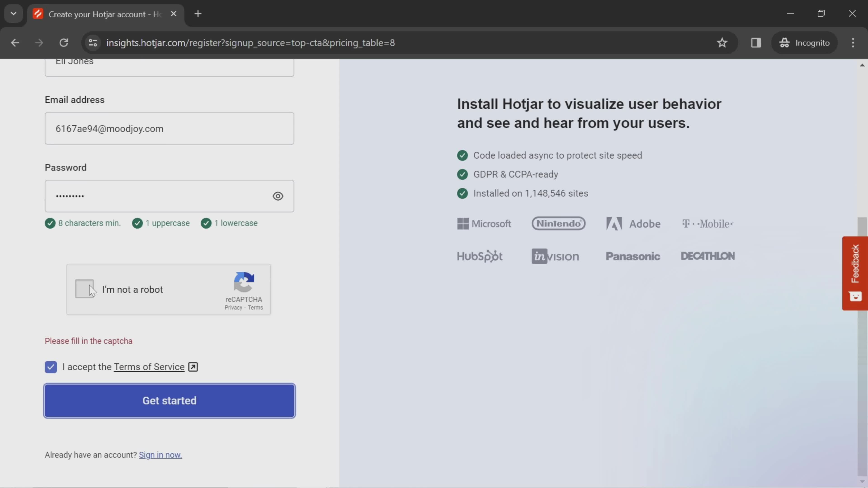The width and height of the screenshot is (868, 488).
Task: Open the browser side panel
Action: point(756,43)
